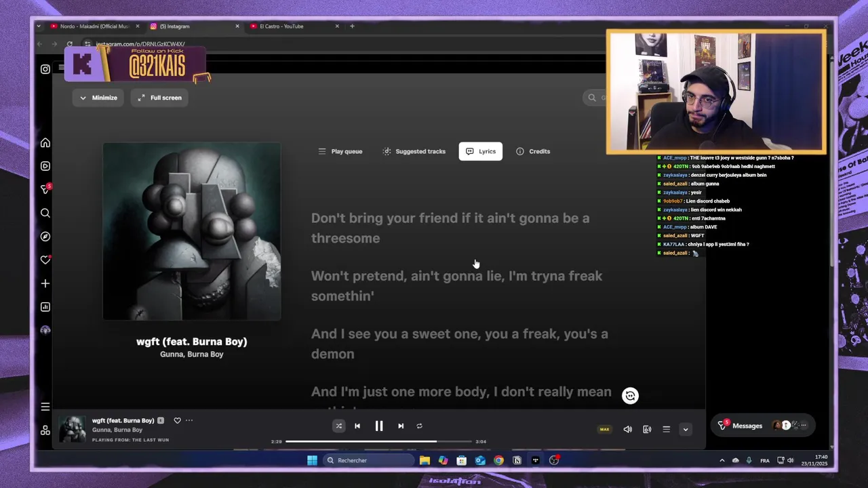
Task: Pause the playing song
Action: tap(379, 426)
